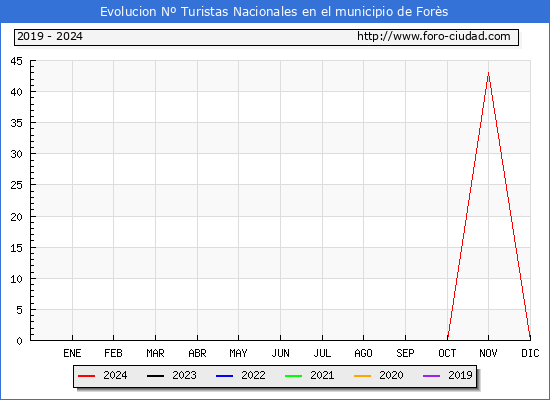
Task: Click the 2019 legend label
Action: [460, 375]
